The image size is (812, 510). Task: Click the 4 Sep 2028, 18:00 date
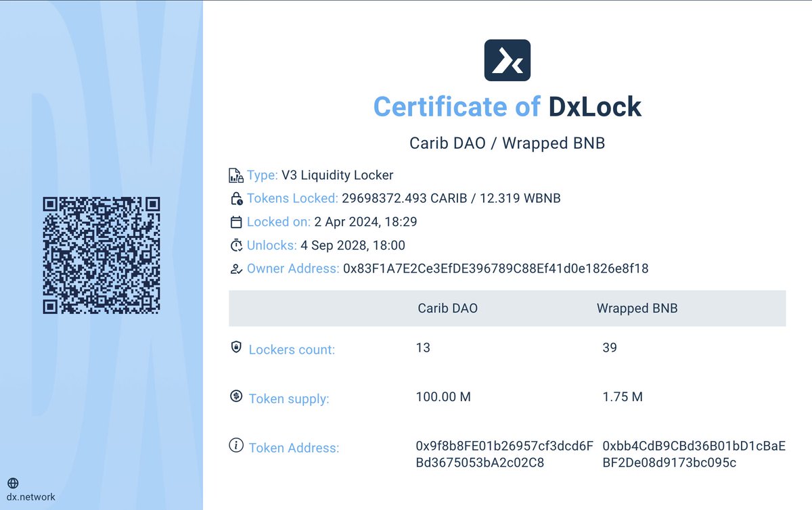pyautogui.click(x=353, y=245)
